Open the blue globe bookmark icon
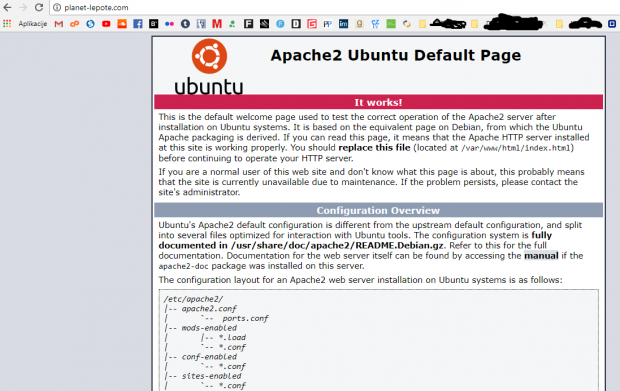 point(90,24)
